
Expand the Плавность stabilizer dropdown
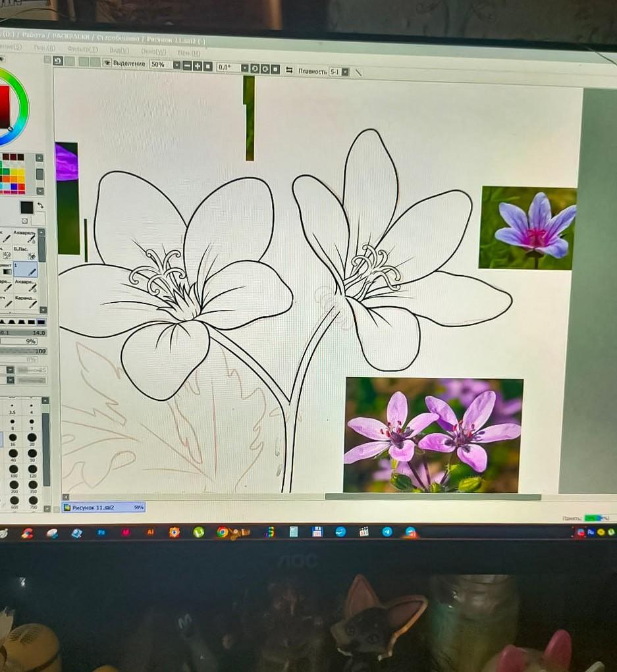point(345,72)
